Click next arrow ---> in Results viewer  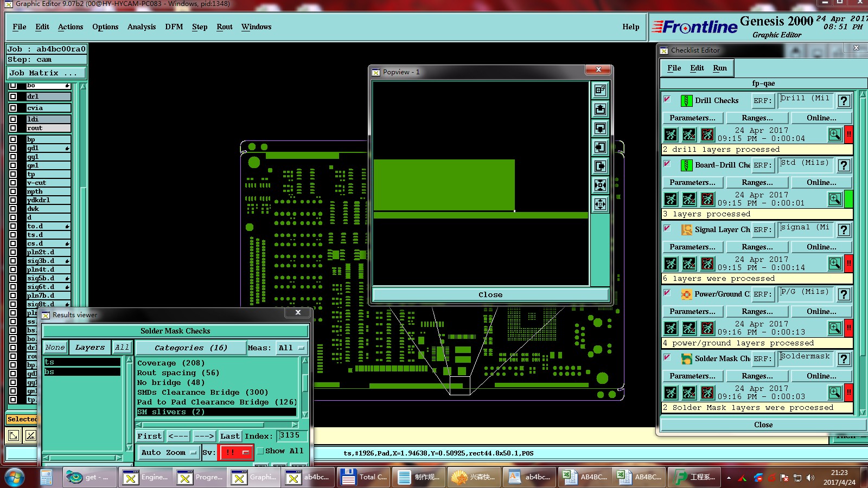205,436
